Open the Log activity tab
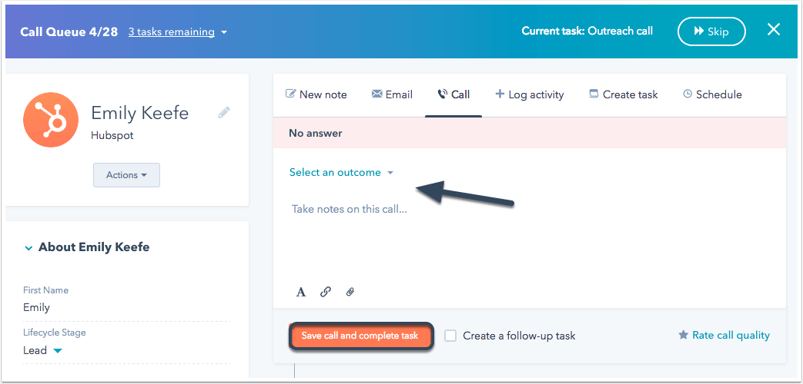The image size is (803, 384). pyautogui.click(x=530, y=95)
